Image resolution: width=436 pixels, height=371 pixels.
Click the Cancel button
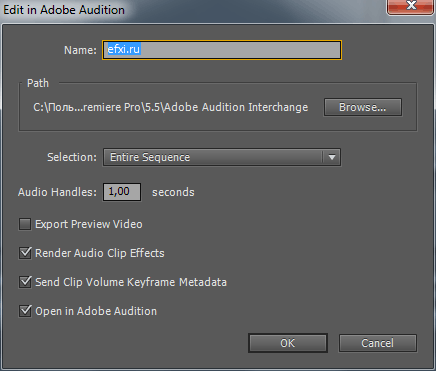(378, 343)
